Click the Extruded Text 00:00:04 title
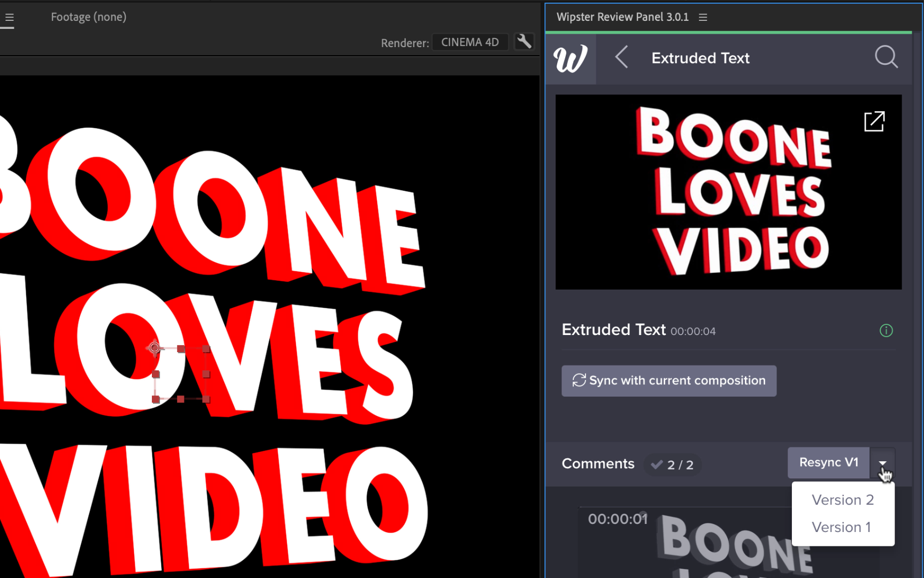The width and height of the screenshot is (924, 578). (x=638, y=330)
